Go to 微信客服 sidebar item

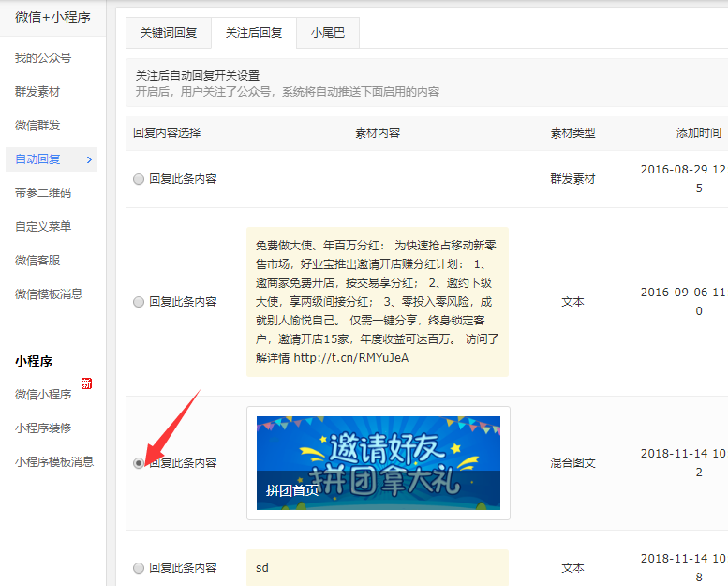[x=37, y=261]
